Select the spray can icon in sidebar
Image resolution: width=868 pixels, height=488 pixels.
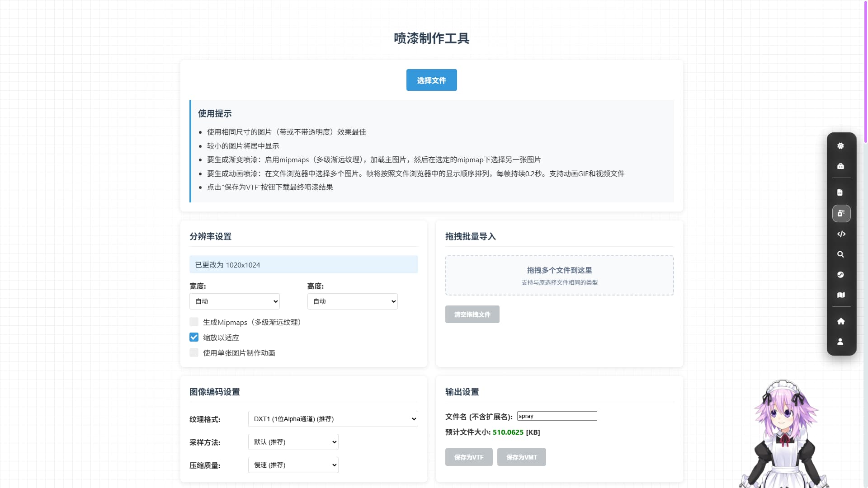pos(841,213)
